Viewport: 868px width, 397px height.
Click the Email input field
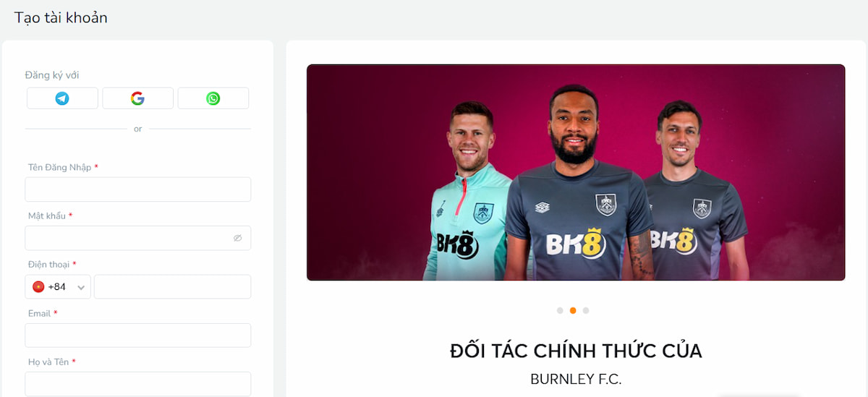(x=137, y=336)
